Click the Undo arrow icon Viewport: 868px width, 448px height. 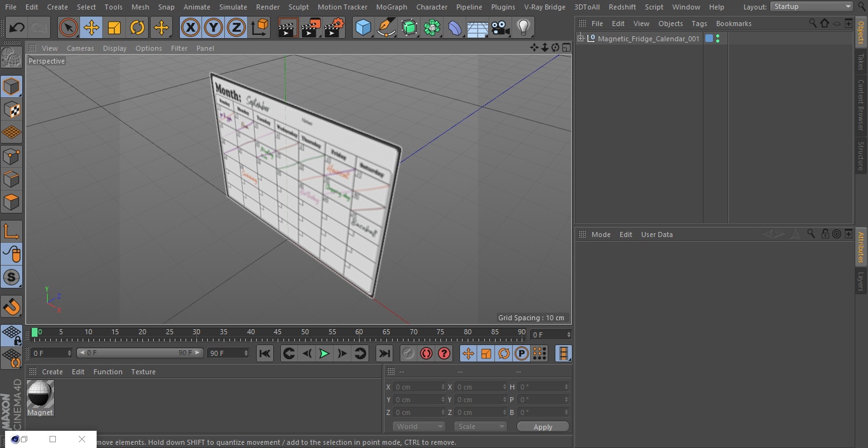[17, 27]
